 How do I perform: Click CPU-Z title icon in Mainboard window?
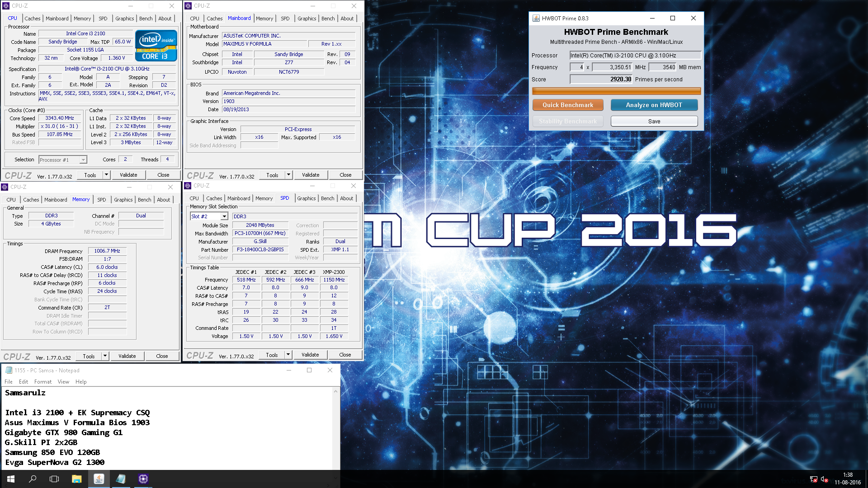point(188,6)
